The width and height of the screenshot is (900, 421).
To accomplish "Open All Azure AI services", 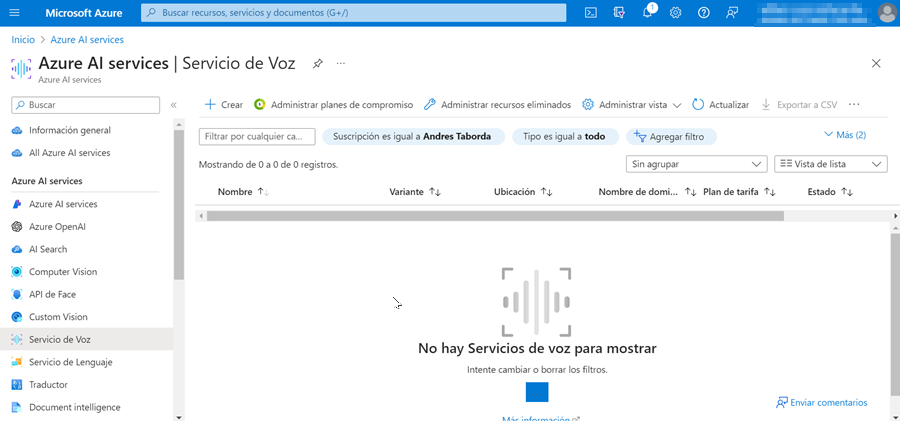I will point(69,153).
